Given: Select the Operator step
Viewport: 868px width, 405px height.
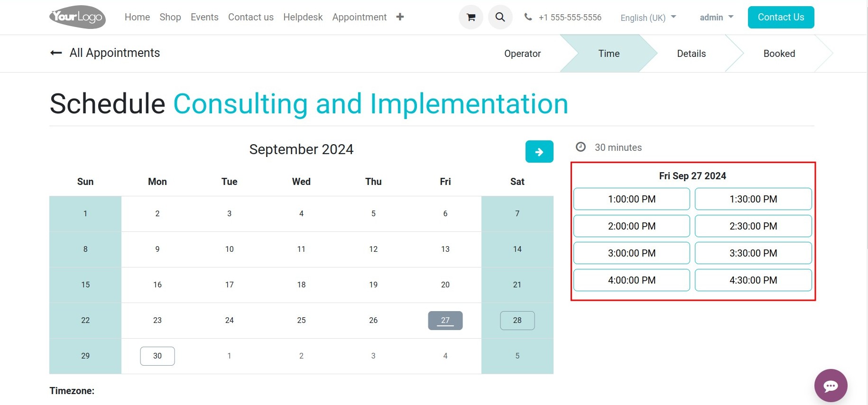Looking at the screenshot, I should tap(522, 54).
